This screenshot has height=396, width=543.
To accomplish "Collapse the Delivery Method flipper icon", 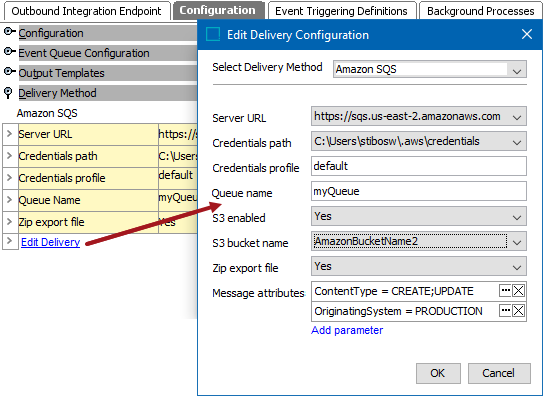I will click(8, 93).
